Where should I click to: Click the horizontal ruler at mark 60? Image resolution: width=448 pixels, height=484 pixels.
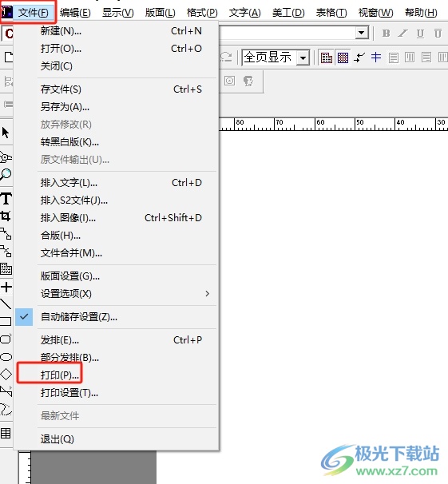pos(316,124)
